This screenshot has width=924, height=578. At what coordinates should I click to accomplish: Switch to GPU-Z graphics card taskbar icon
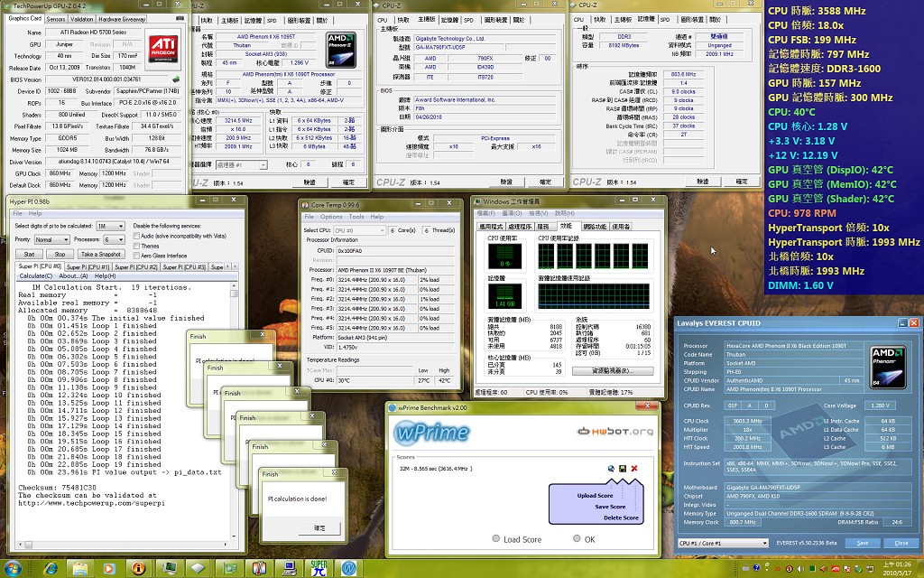click(229, 569)
